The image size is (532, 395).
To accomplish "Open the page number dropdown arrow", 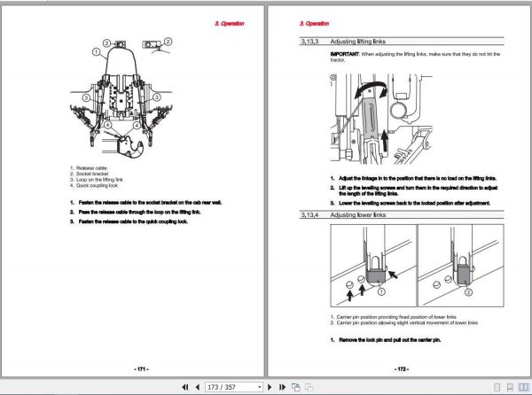I will tap(260, 387).
